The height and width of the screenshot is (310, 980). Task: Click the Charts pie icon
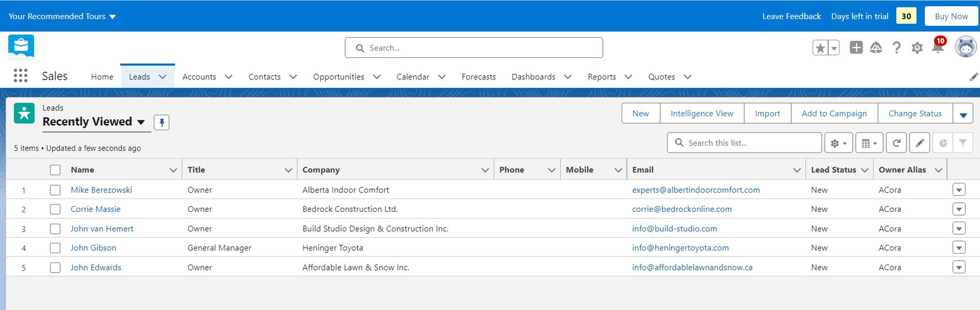[x=943, y=143]
